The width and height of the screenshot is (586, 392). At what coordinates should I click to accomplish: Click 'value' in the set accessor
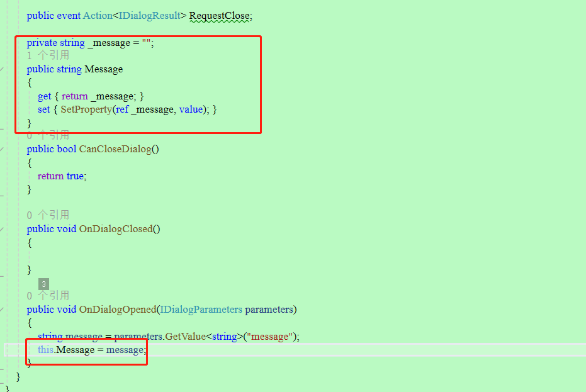tap(191, 109)
